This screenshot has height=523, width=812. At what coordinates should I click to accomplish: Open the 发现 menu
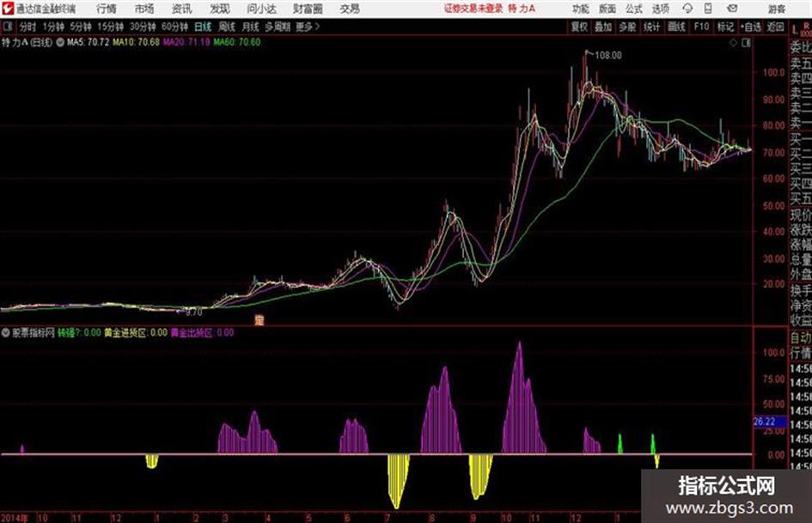(x=220, y=9)
